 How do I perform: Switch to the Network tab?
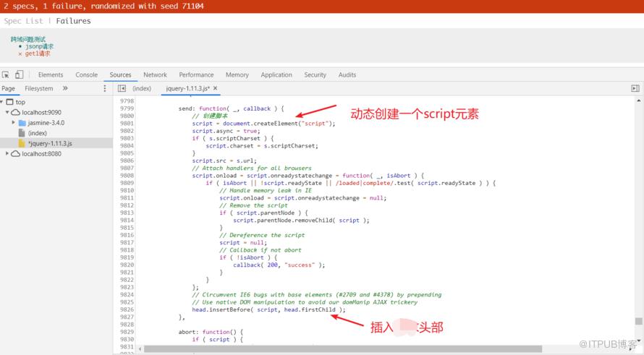pos(155,74)
